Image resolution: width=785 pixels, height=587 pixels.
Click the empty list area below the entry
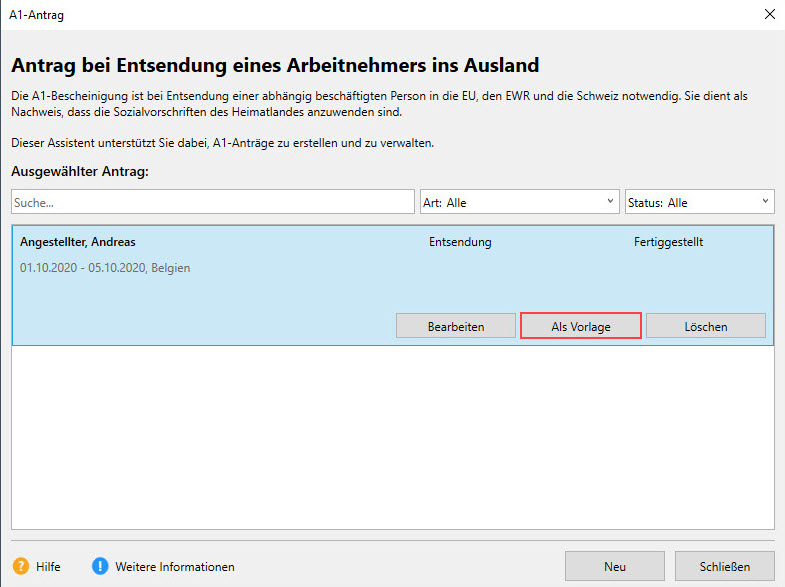pyautogui.click(x=392, y=435)
